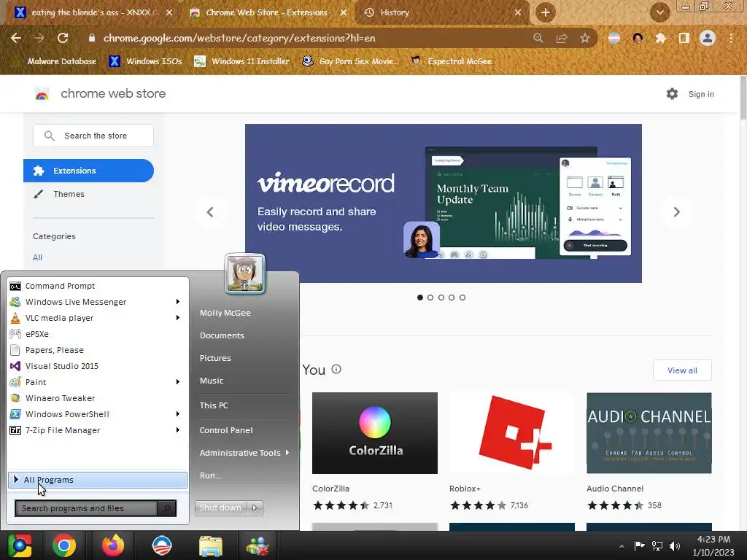Open VLC media player from start menu
The width and height of the screenshot is (747, 560).
[x=98, y=318]
